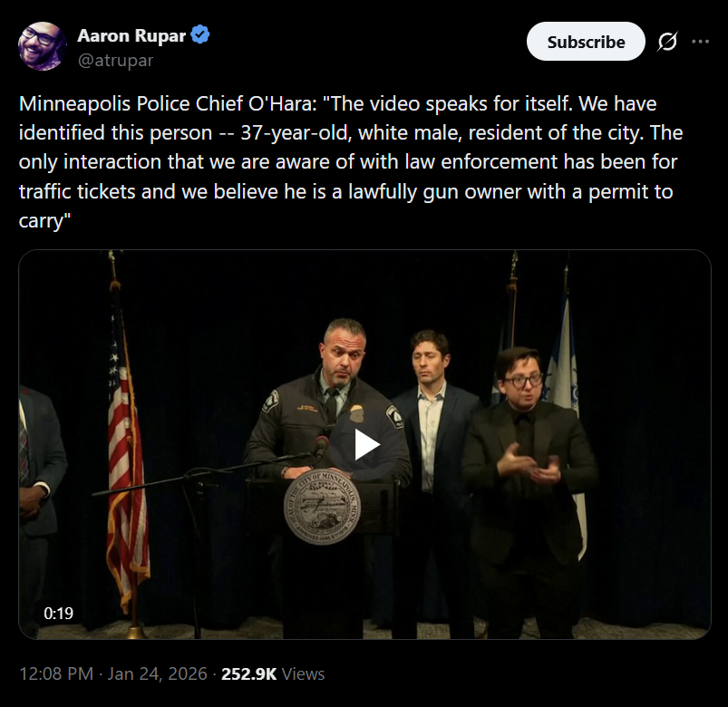Open the three-dot more options menu
The image size is (728, 707).
[701, 42]
